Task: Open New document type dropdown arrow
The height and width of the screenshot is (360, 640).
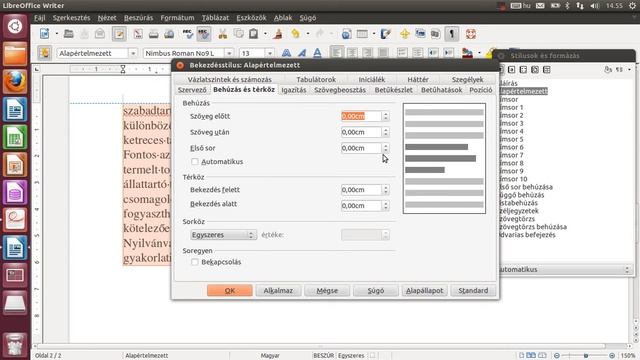Action: tap(57, 34)
